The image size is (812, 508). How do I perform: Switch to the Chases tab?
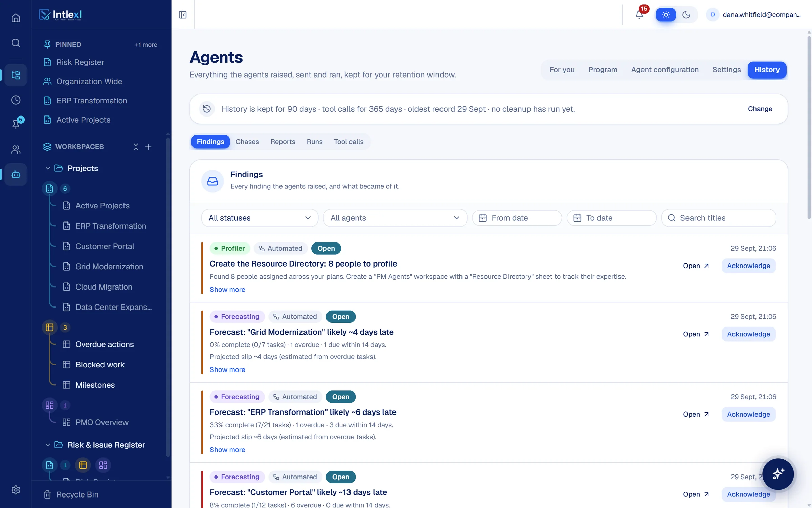pos(247,142)
